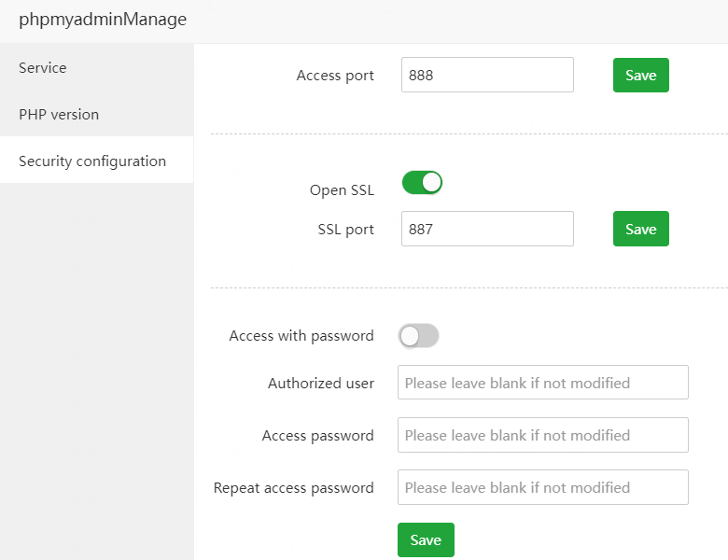The height and width of the screenshot is (560, 728).
Task: Click the "Access port" label text
Action: pos(335,76)
